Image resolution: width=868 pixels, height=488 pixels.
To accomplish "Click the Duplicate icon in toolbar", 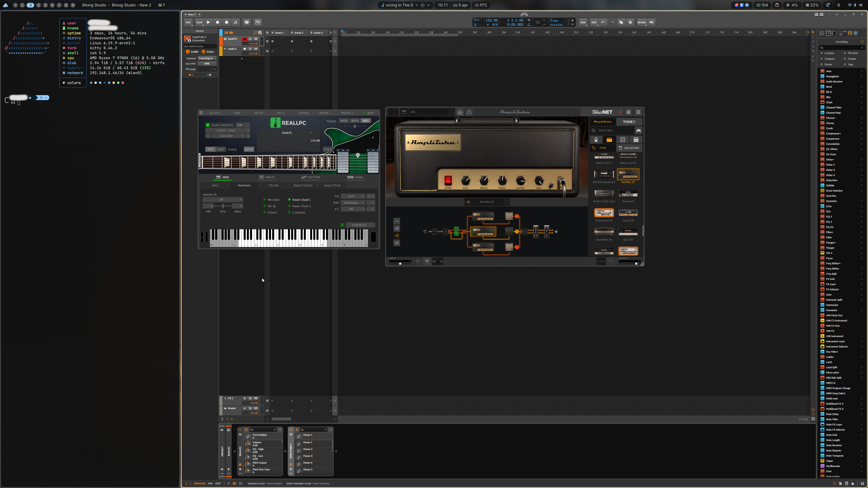I will coord(621,22).
